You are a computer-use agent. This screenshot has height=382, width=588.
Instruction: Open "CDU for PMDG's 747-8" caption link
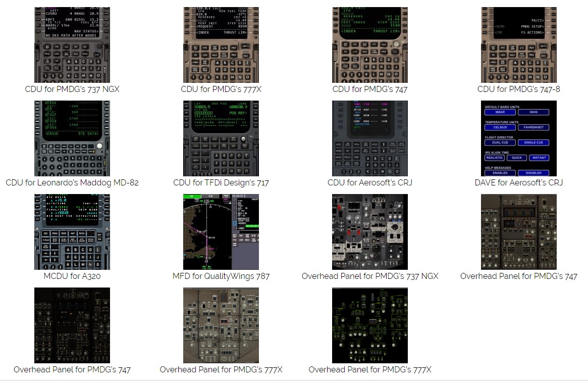point(518,89)
